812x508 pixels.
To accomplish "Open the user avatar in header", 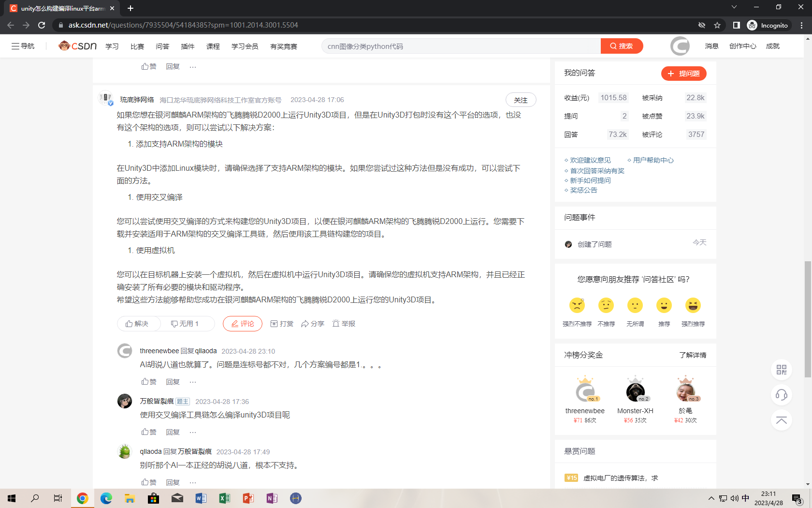I will 680,46.
